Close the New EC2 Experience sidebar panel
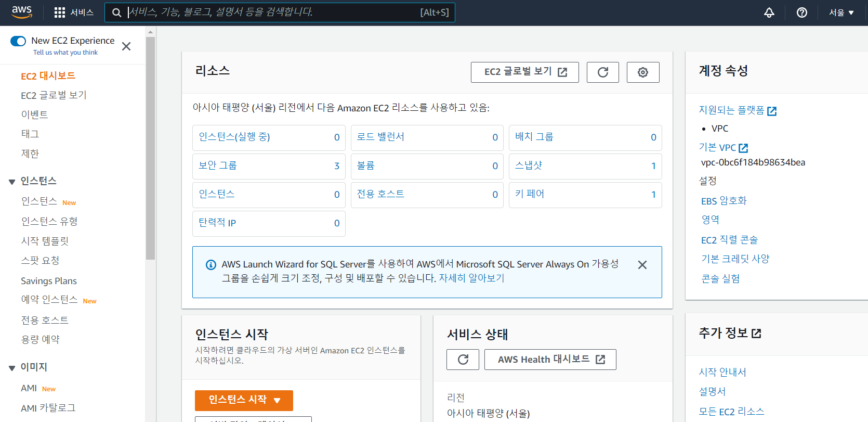This screenshot has height=422, width=868. coord(126,46)
